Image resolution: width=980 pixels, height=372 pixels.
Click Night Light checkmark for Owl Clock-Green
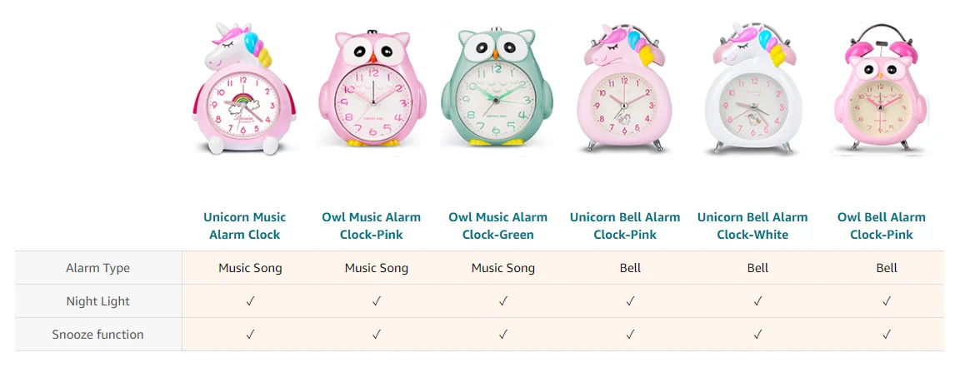[x=503, y=301]
